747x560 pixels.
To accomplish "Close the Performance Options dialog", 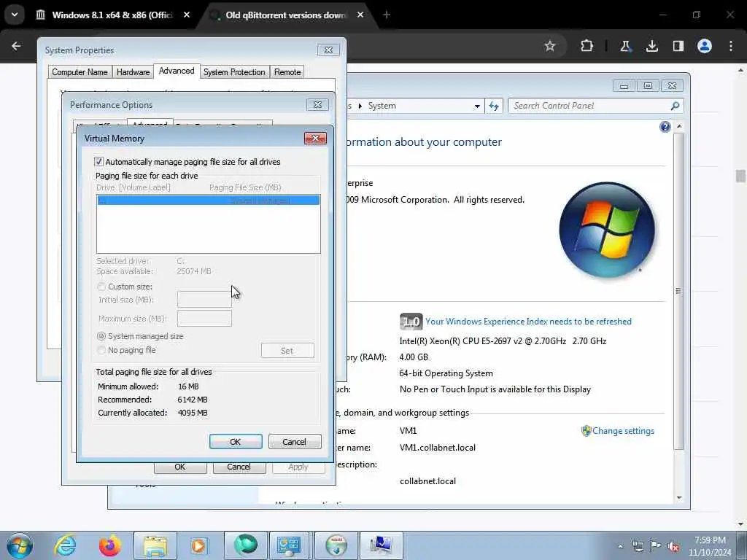I will (x=318, y=104).
